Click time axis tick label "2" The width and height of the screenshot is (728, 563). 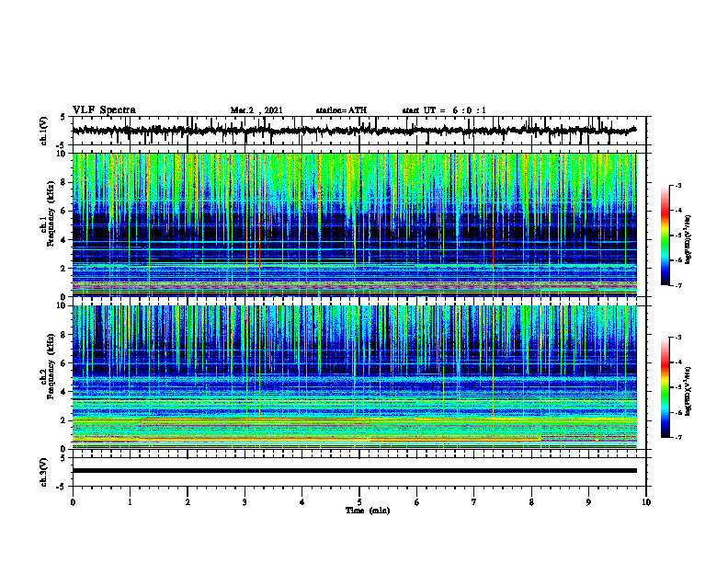(188, 502)
